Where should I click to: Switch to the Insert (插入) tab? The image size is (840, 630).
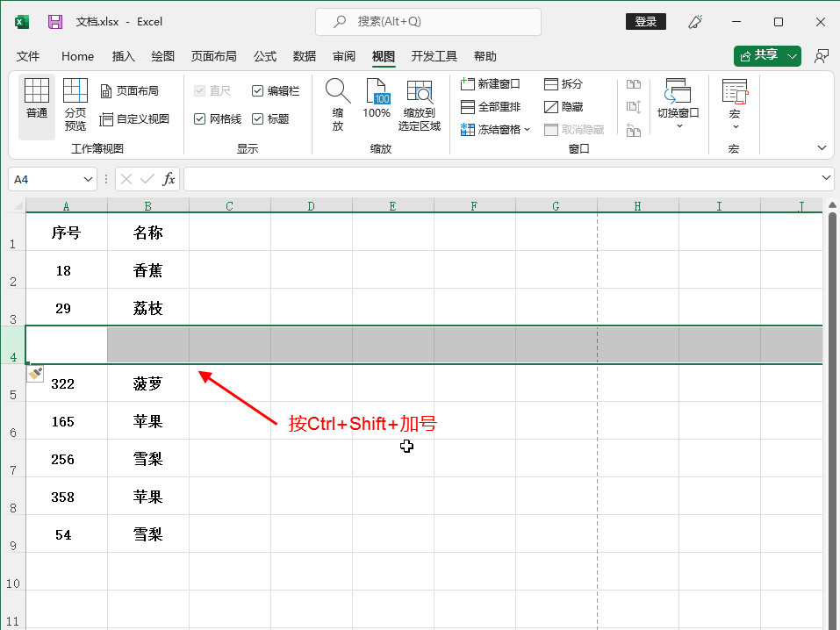coord(123,56)
